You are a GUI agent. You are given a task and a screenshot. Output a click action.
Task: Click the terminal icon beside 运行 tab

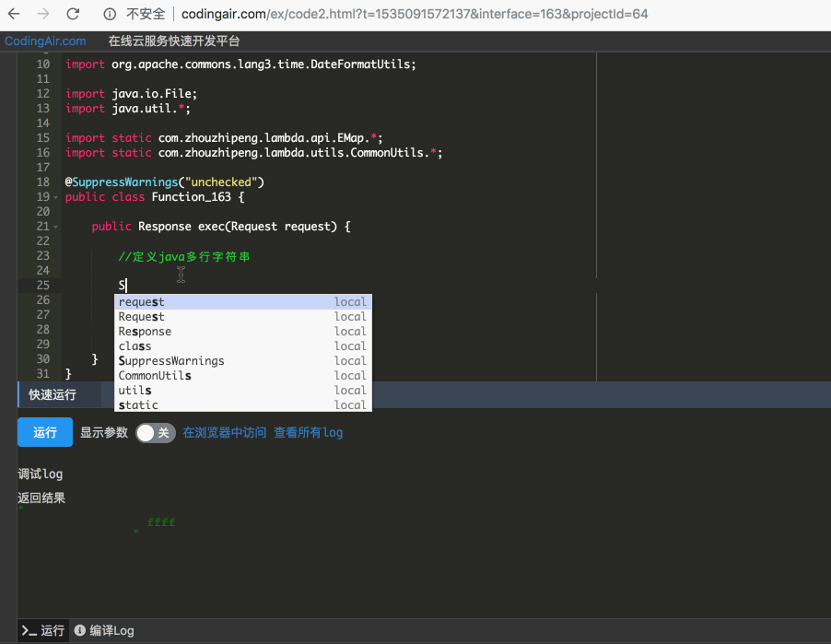pyautogui.click(x=29, y=631)
